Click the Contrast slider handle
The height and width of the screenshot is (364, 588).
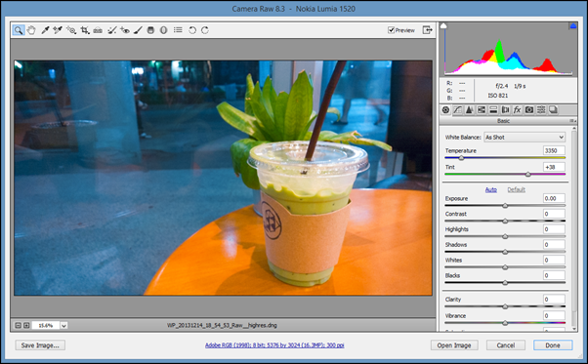click(x=505, y=221)
